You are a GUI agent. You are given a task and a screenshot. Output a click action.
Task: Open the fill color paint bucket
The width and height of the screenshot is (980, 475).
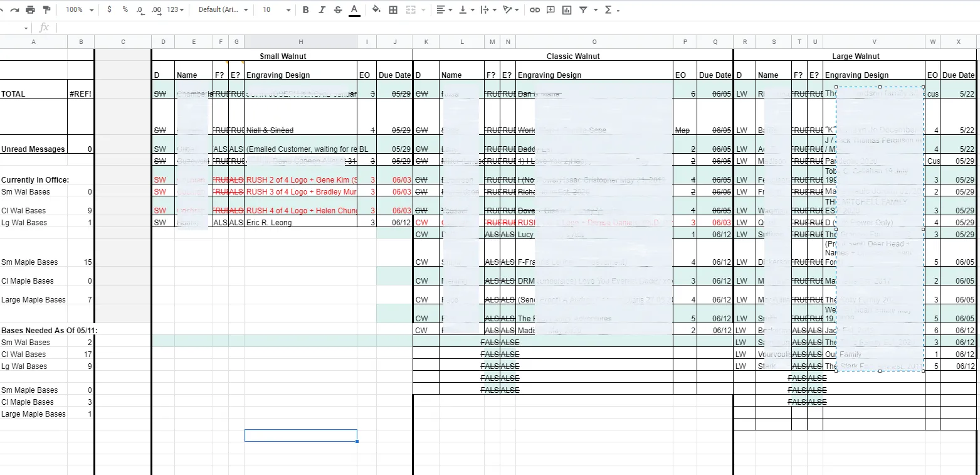click(376, 10)
